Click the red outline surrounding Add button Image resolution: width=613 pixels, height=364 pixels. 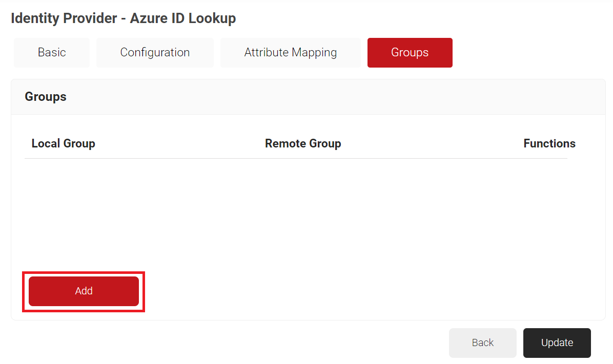tap(84, 273)
